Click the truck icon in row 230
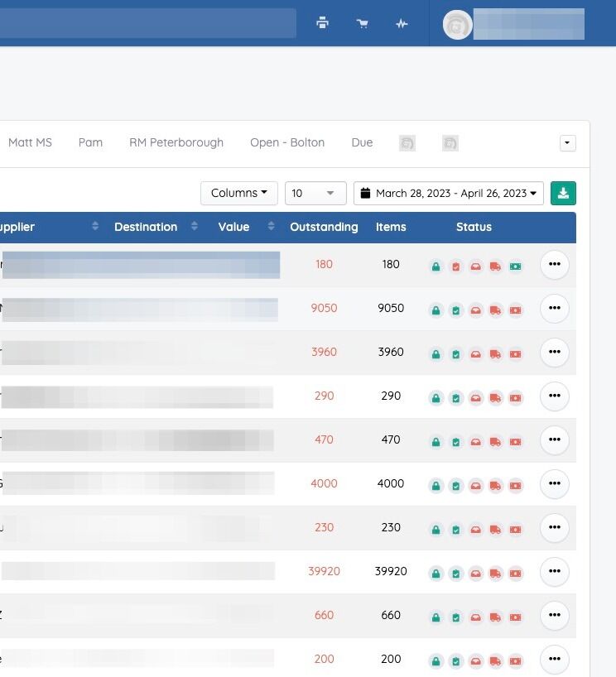Screen dimensions: 616x677 [495, 530]
